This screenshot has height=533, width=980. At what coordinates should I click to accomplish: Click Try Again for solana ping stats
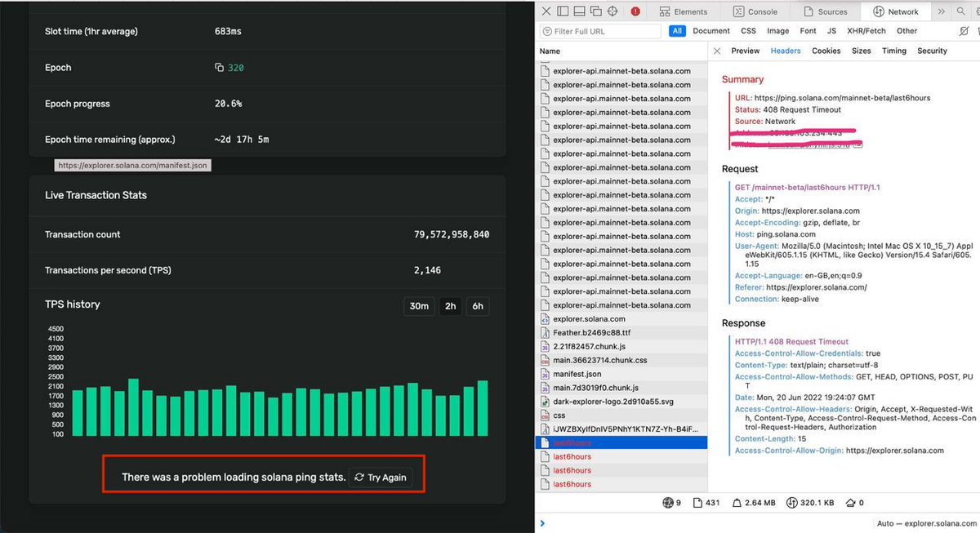(x=381, y=477)
